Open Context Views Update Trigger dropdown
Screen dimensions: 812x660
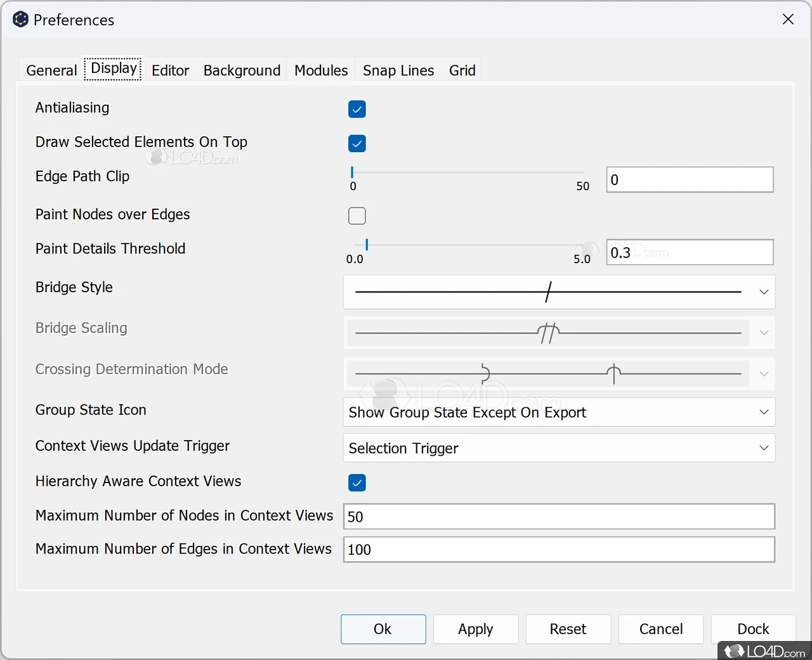(x=558, y=448)
